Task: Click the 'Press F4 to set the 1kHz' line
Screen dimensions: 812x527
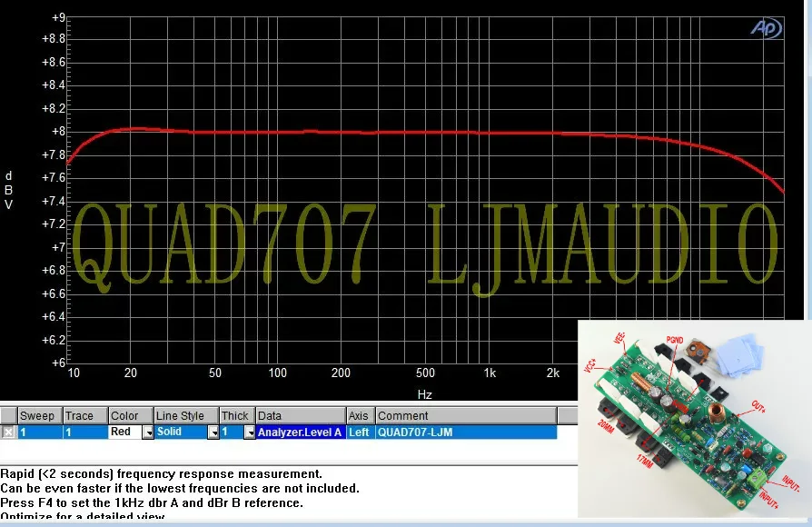Action: (152, 502)
